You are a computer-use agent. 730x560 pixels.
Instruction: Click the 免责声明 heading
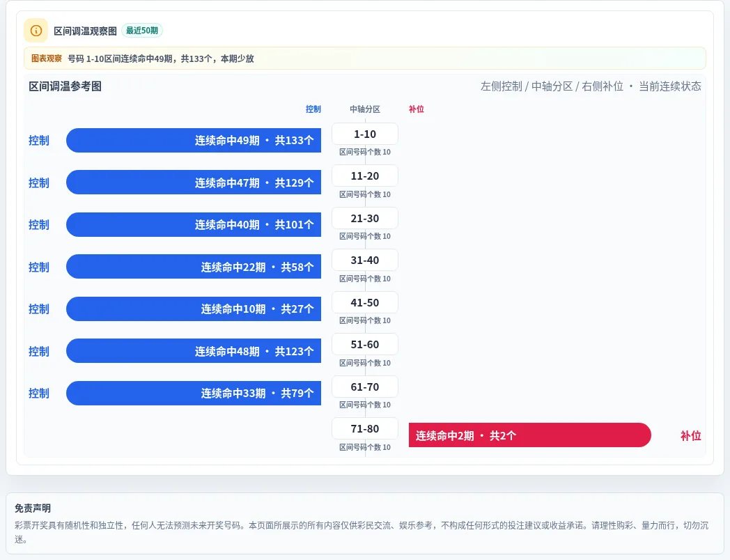pos(33,508)
